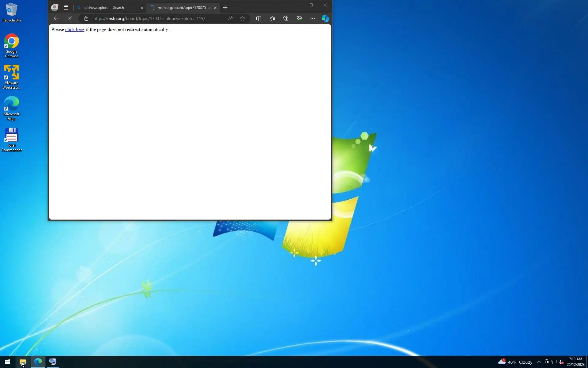The width and height of the screenshot is (588, 368).
Task: Toggle Split screen view
Action: (x=258, y=18)
